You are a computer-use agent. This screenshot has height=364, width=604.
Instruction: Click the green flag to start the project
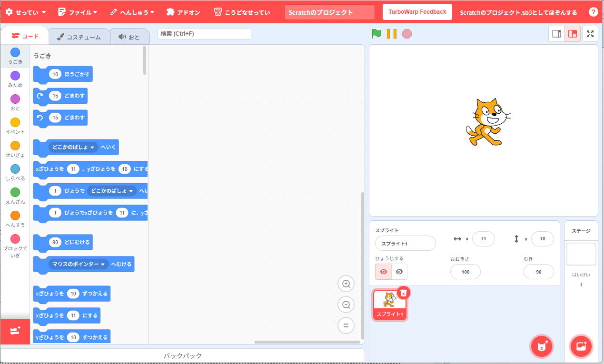click(x=376, y=34)
